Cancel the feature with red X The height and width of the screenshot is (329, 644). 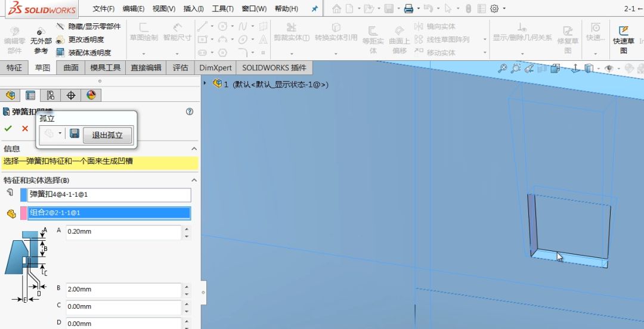pos(25,129)
